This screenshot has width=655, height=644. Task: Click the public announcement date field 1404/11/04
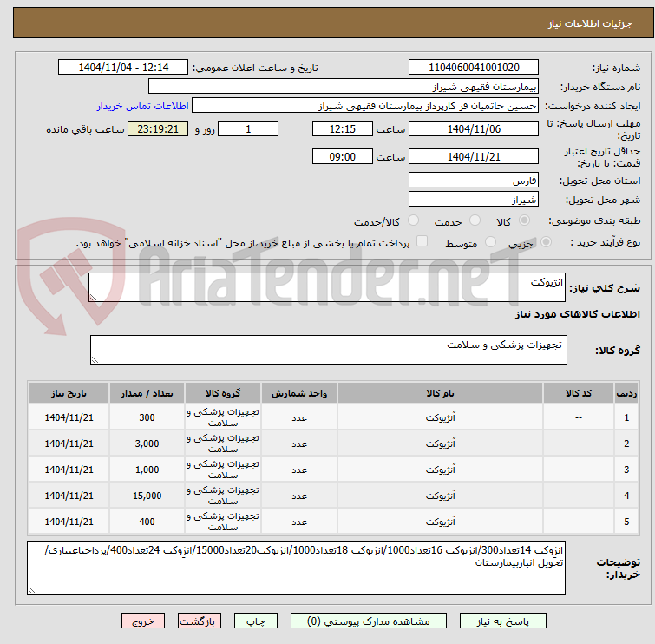pyautogui.click(x=123, y=68)
